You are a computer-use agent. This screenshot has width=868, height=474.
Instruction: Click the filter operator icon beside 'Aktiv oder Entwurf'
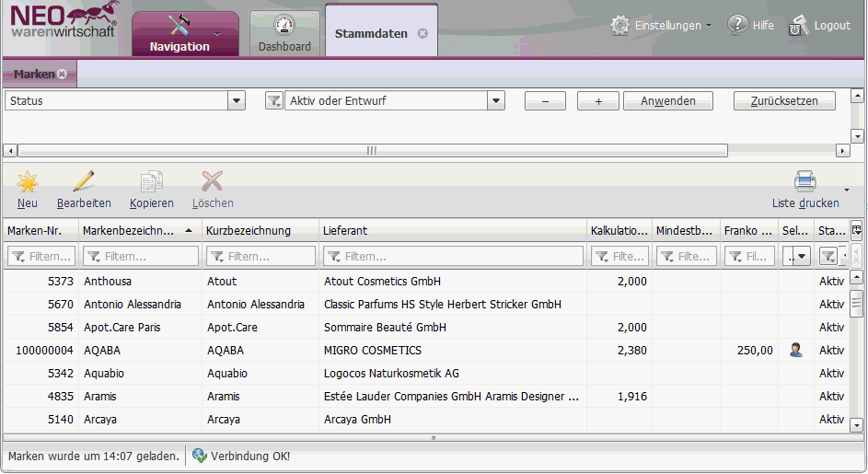[274, 100]
